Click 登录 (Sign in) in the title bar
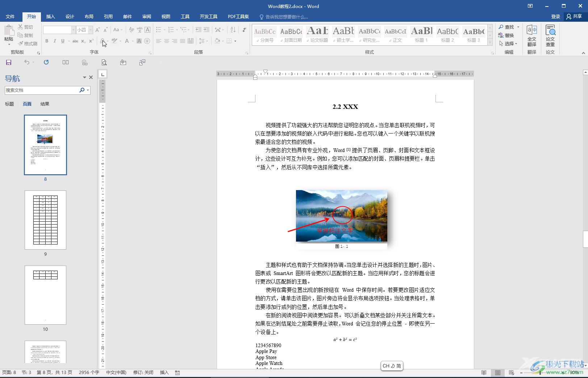This screenshot has width=588, height=378. [556, 16]
